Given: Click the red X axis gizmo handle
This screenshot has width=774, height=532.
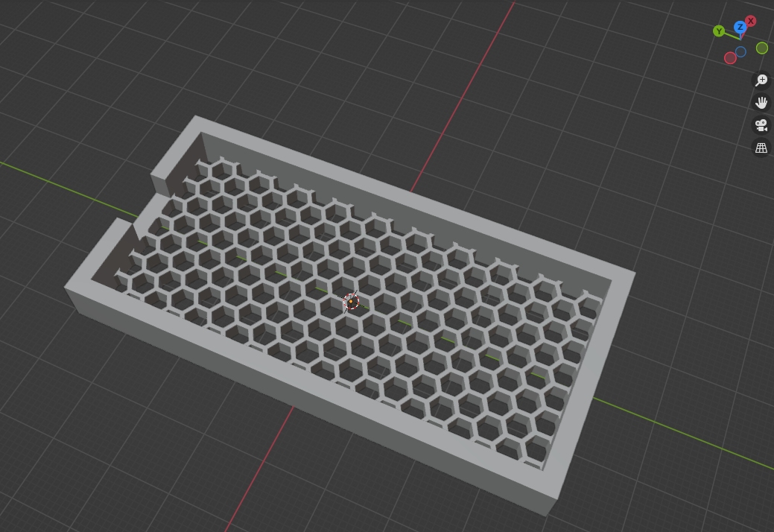Looking at the screenshot, I should pos(750,21).
